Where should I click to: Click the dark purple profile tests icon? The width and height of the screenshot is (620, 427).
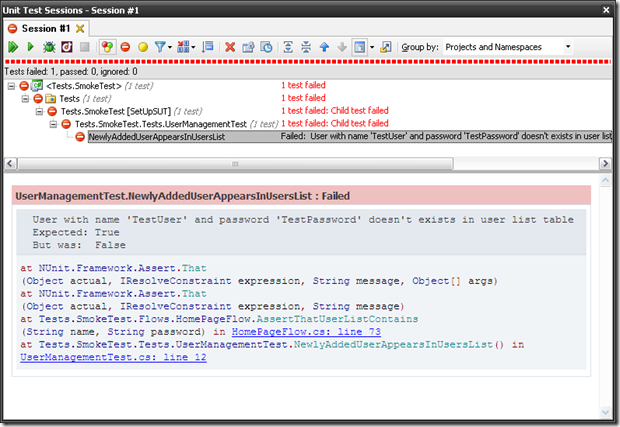(66, 47)
